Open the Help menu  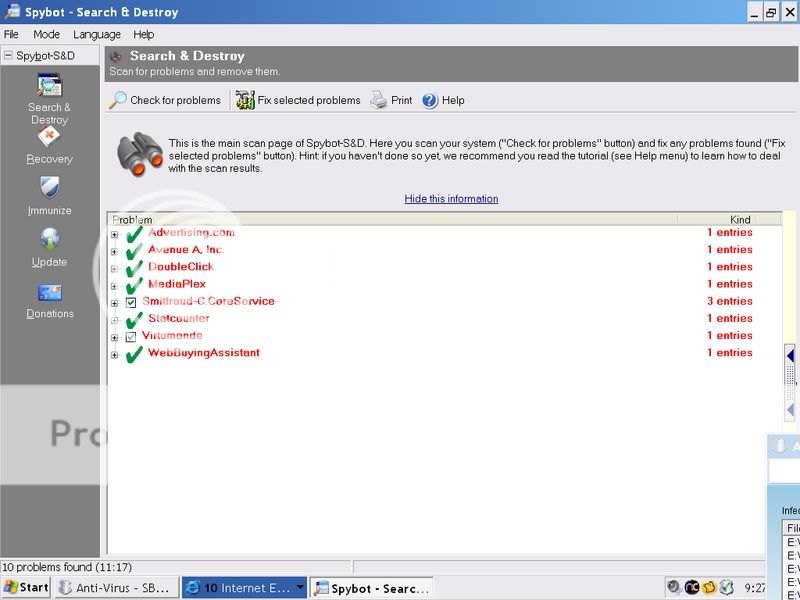(x=143, y=34)
